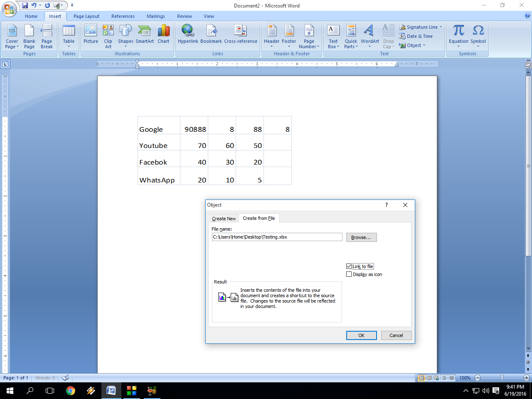Switch to Full Screen Reading view

[429, 378]
